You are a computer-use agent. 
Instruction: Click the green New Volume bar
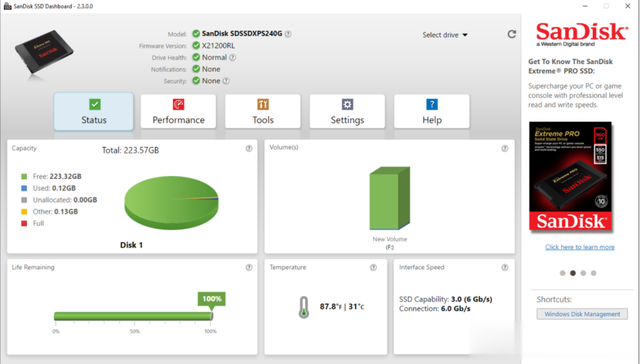point(390,198)
